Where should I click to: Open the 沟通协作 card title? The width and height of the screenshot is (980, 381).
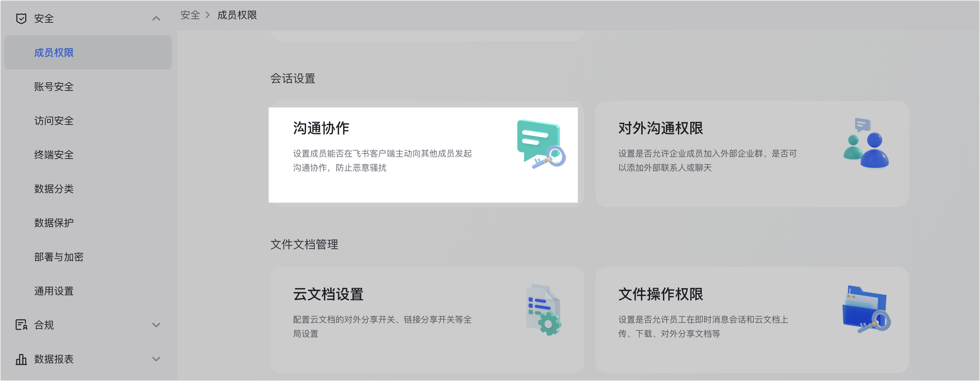(x=321, y=128)
